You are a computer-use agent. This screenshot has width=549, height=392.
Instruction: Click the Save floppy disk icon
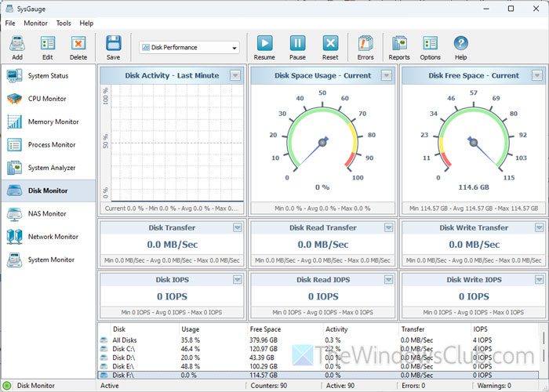tap(114, 43)
